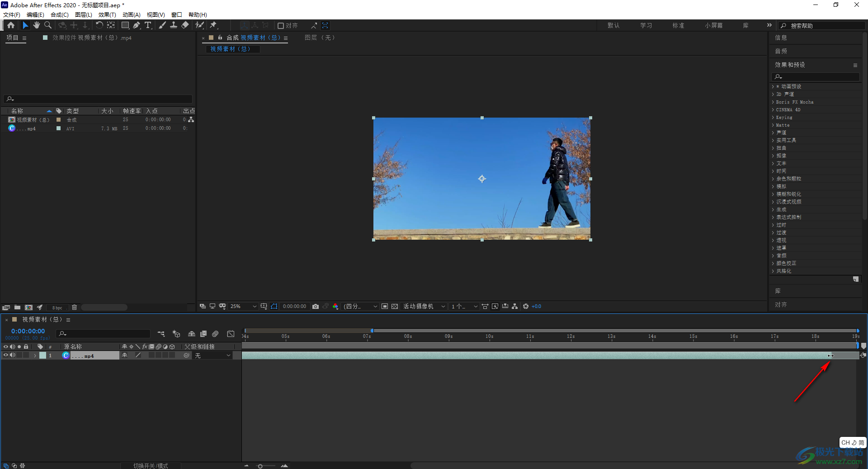Switch to the 标准 workspace tab

(x=678, y=26)
